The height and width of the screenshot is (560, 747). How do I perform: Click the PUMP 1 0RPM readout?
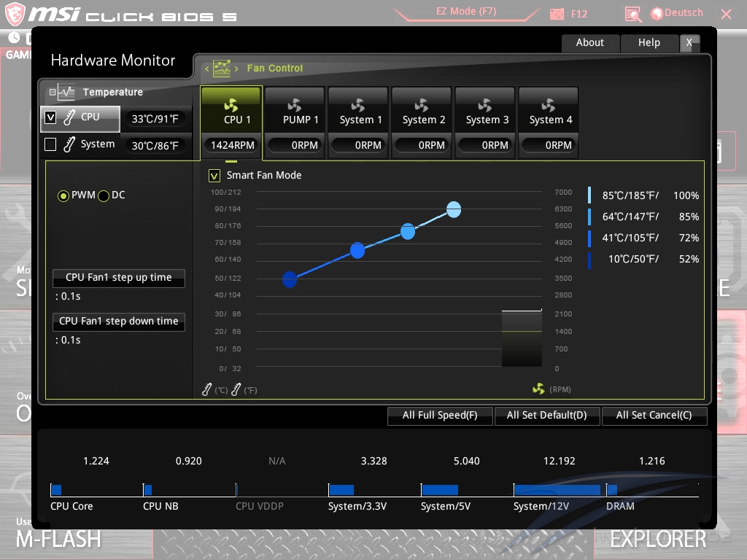296,145
